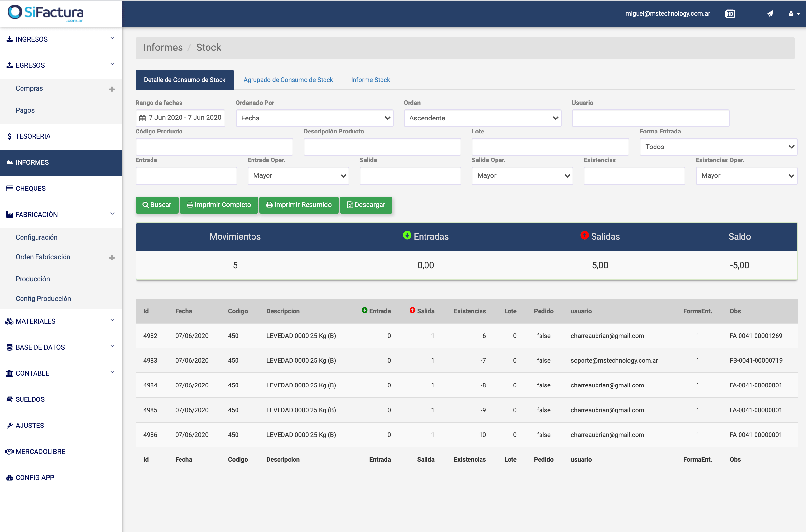The image size is (806, 532).
Task: Switch to the Informe Stock tab
Action: click(370, 80)
